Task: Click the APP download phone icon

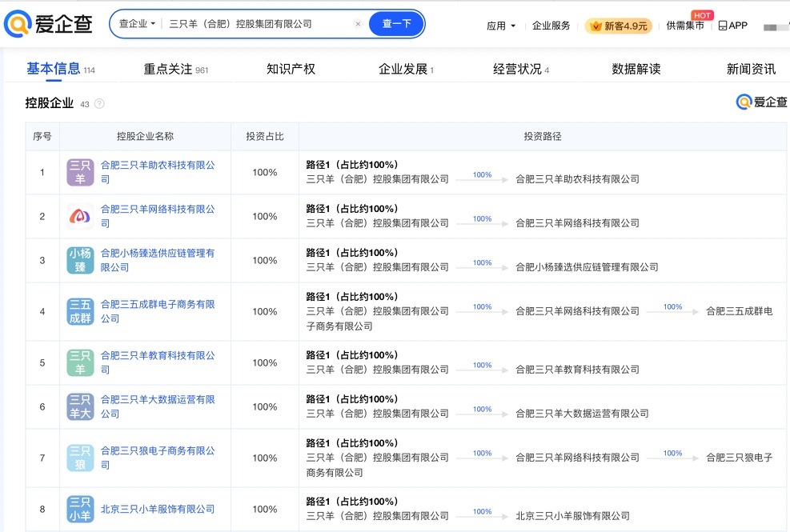Action: (723, 26)
